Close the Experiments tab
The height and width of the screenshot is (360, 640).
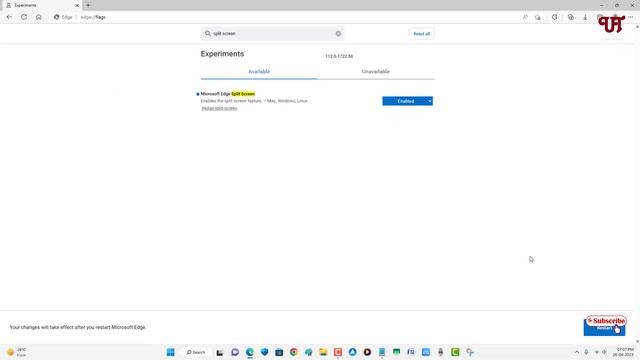pos(77,5)
